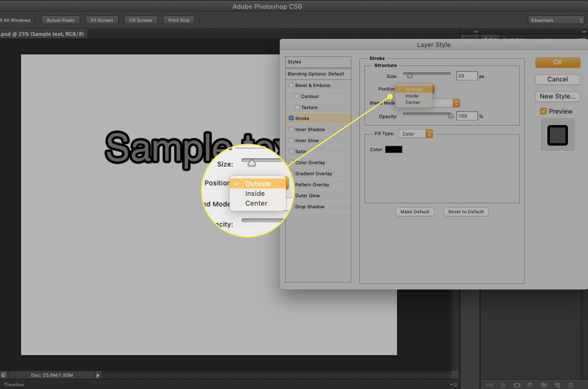The height and width of the screenshot is (389, 588).
Task: Enable Bevel & Emboss checkbox
Action: (291, 85)
